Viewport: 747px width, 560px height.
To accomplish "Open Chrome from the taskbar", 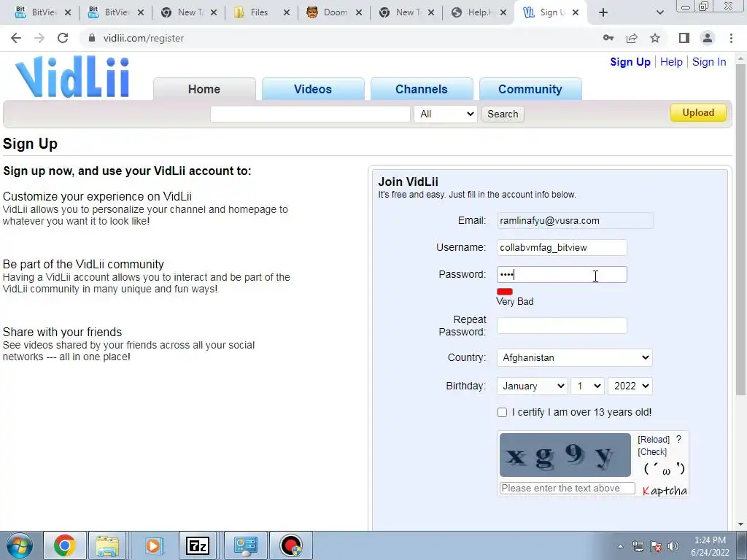I will pyautogui.click(x=65, y=545).
